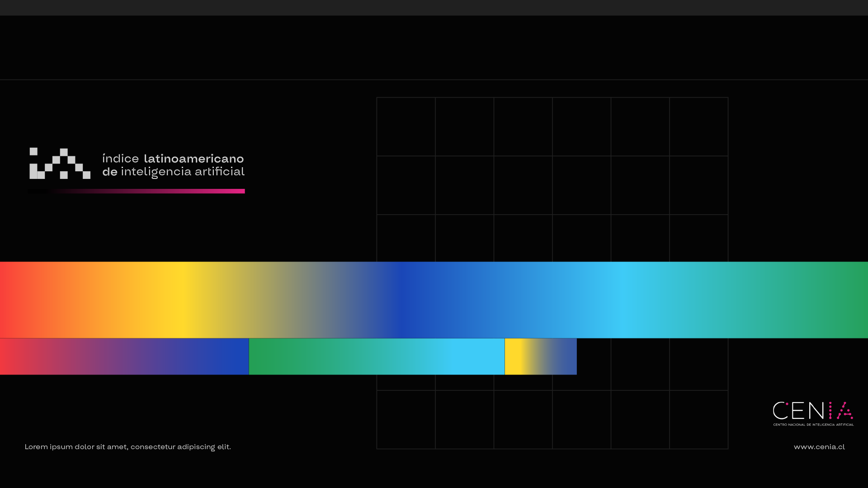Click the pixelated checkered ILIA logo icon
Image resolution: width=868 pixels, height=488 pixels.
pyautogui.click(x=60, y=164)
